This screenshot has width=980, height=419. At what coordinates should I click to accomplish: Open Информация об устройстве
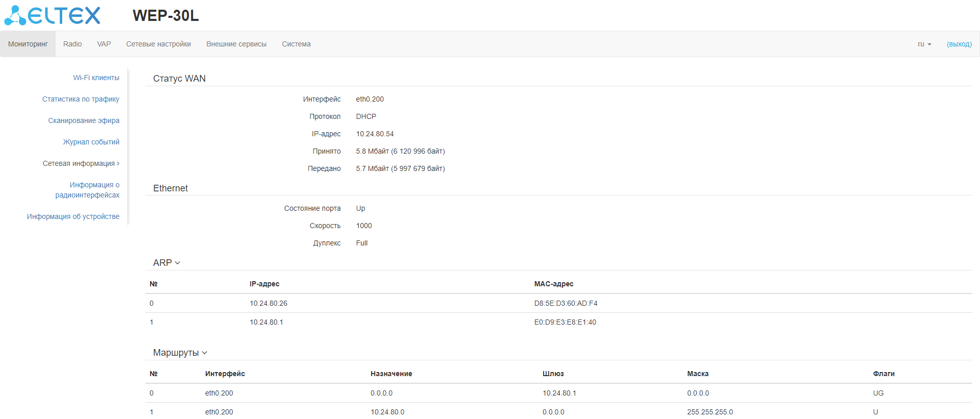coord(73,216)
